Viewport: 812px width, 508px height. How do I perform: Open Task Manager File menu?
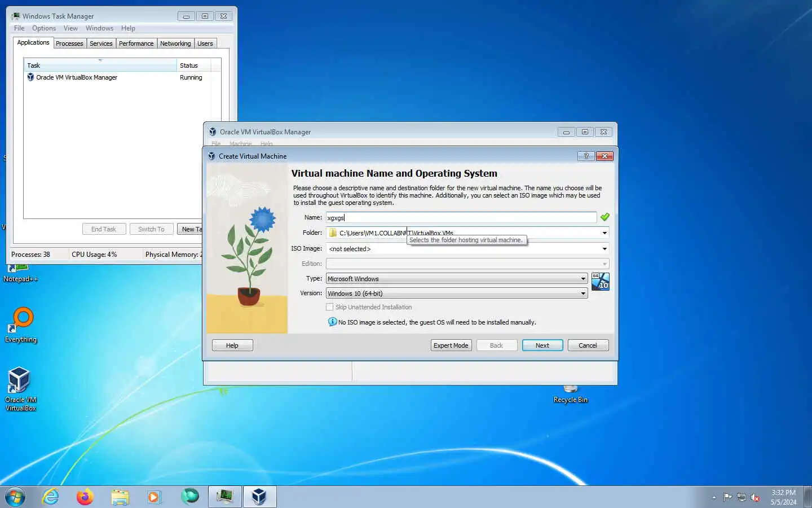pyautogui.click(x=19, y=28)
